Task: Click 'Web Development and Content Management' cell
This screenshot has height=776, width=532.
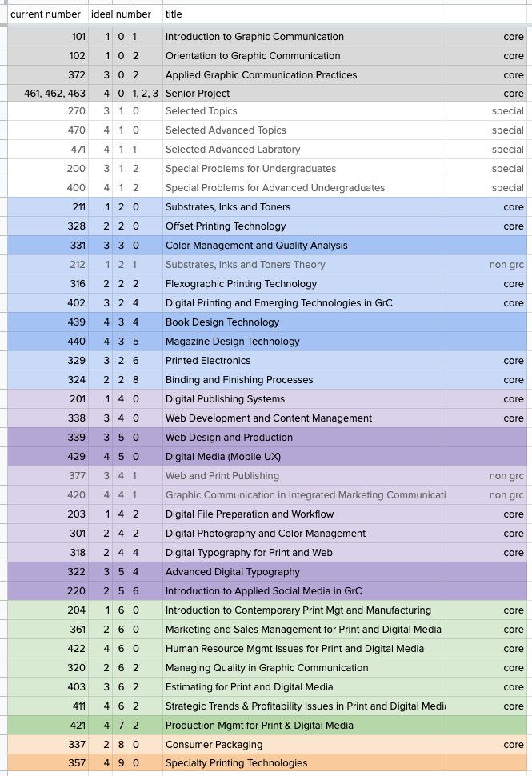Action: (304, 418)
